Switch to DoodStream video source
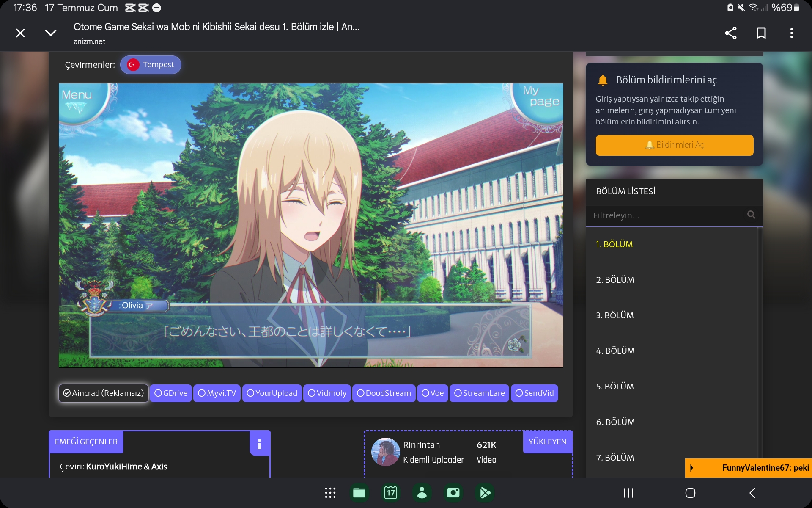Image resolution: width=812 pixels, height=508 pixels. point(384,393)
